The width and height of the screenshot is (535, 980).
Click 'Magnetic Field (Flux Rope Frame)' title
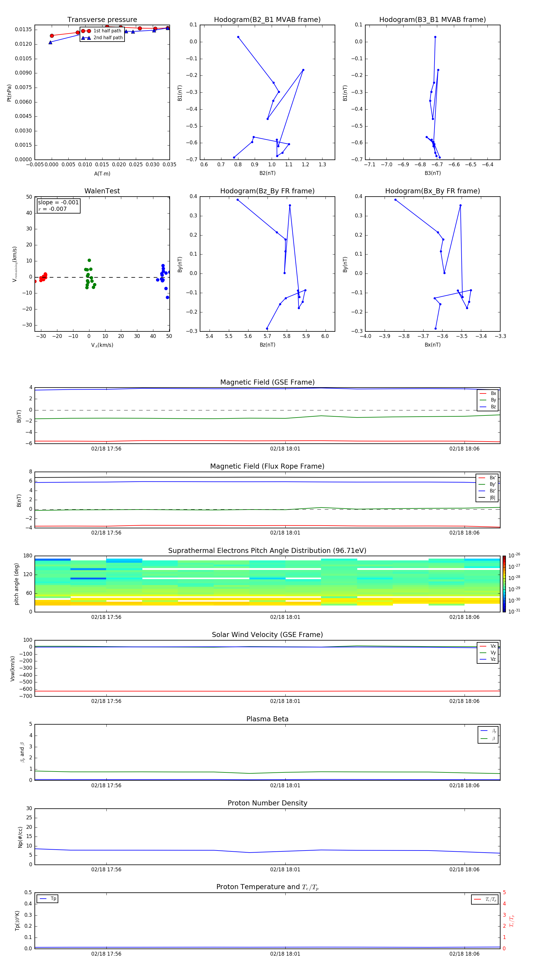[x=267, y=467]
